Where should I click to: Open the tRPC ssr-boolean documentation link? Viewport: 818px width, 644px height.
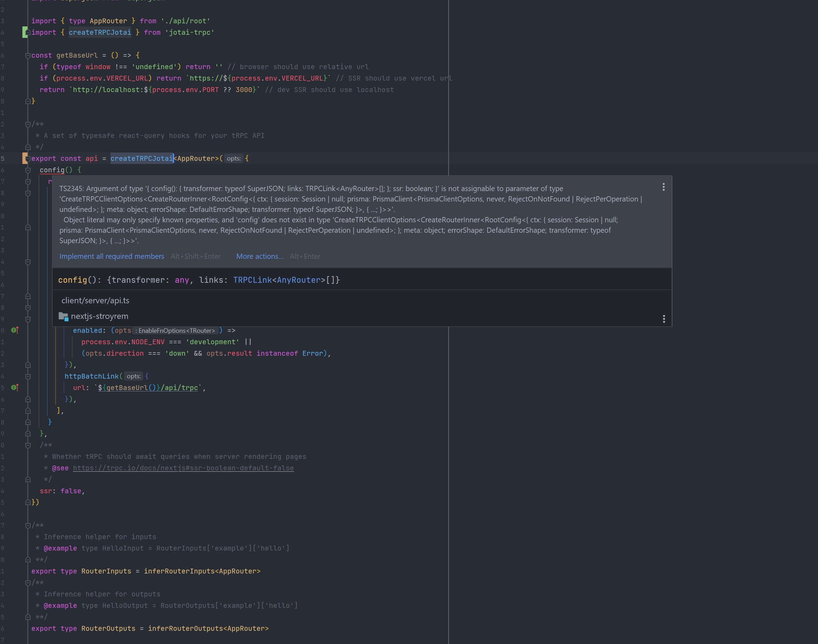[x=183, y=468]
